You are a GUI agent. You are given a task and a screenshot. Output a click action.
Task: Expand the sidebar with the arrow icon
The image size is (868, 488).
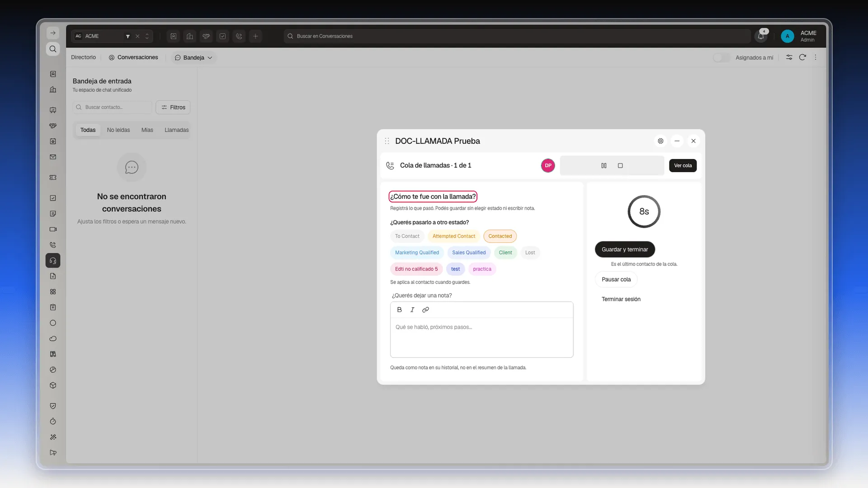(53, 33)
